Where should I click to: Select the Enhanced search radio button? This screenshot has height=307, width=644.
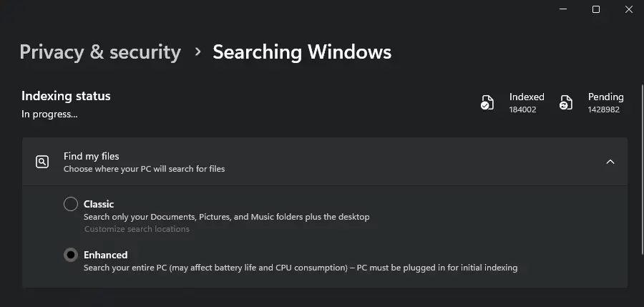tap(71, 255)
